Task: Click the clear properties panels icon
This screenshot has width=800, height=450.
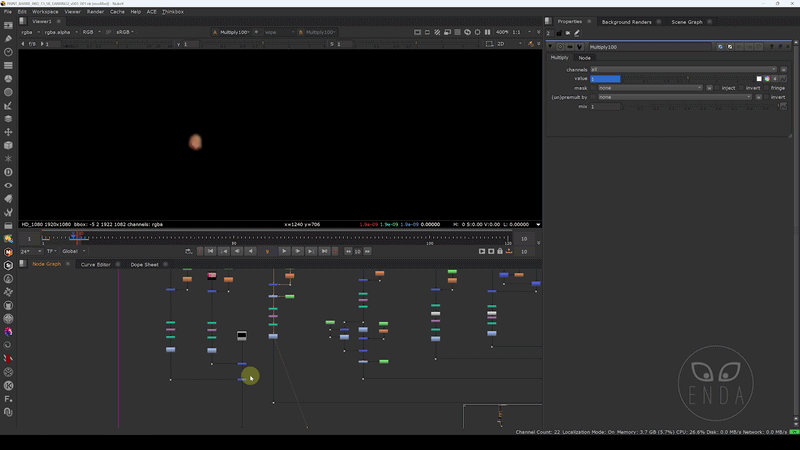Action: 568,33
